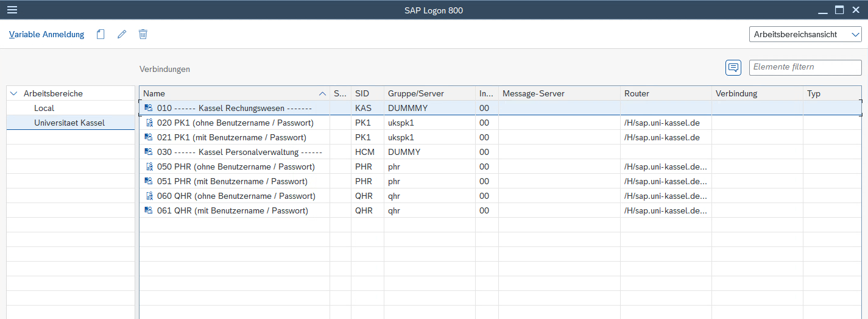Click into the Elemente filtern field
The height and width of the screenshot is (319, 868).
[805, 67]
